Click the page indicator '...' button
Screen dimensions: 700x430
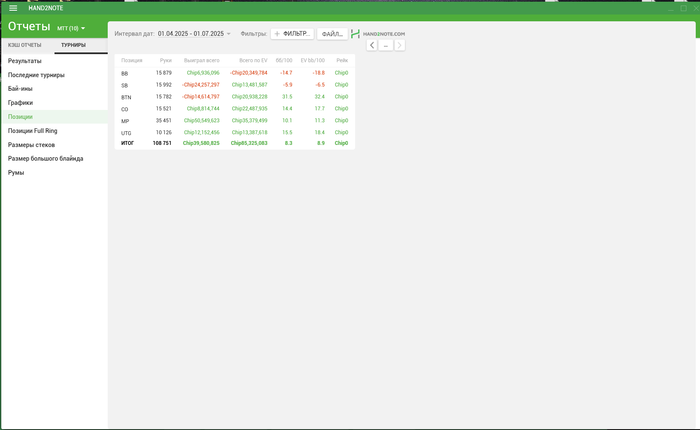coord(386,45)
